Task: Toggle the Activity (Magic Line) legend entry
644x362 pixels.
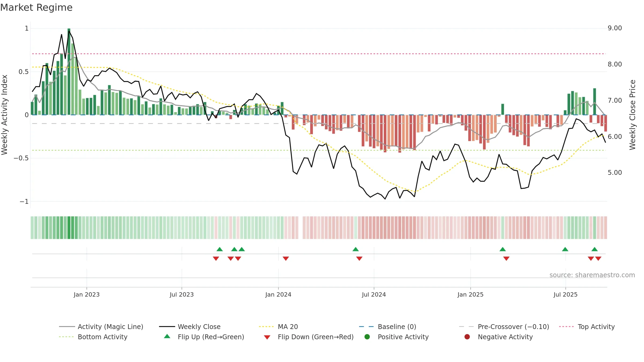Action: (101, 327)
